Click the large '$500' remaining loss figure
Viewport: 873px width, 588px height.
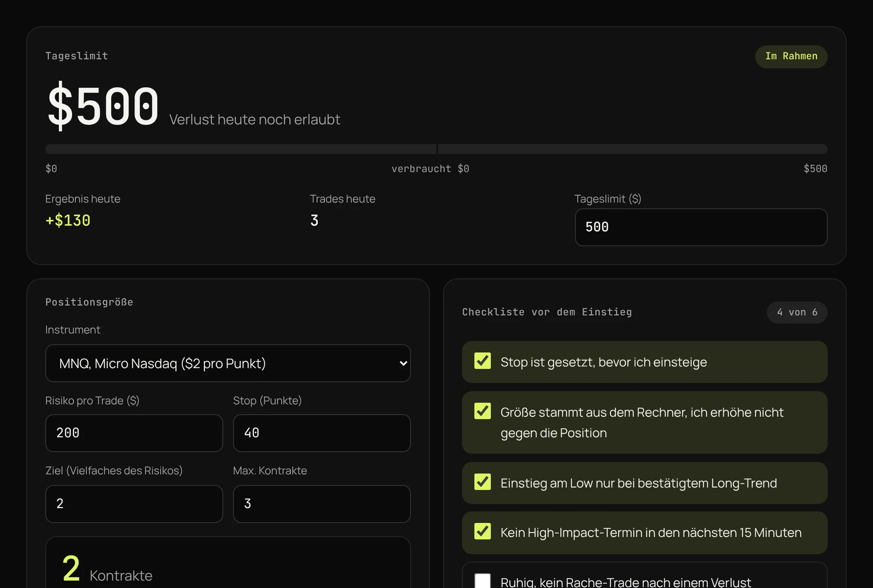(x=103, y=106)
